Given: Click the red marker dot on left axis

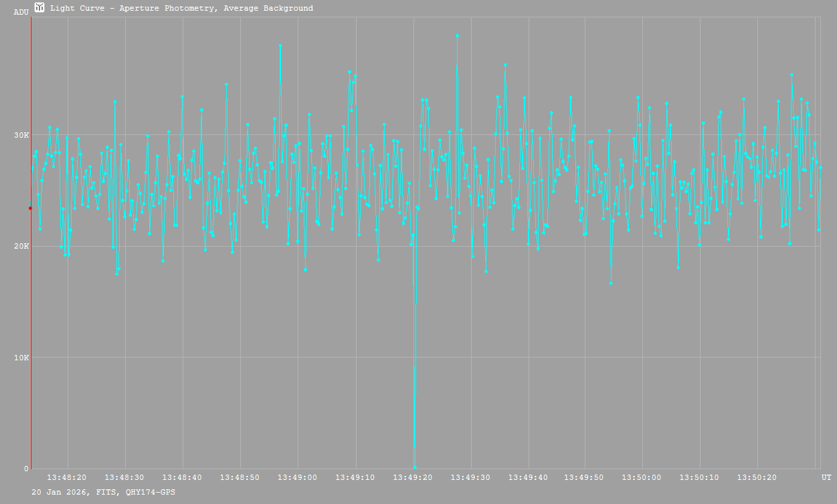Looking at the screenshot, I should tap(30, 208).
